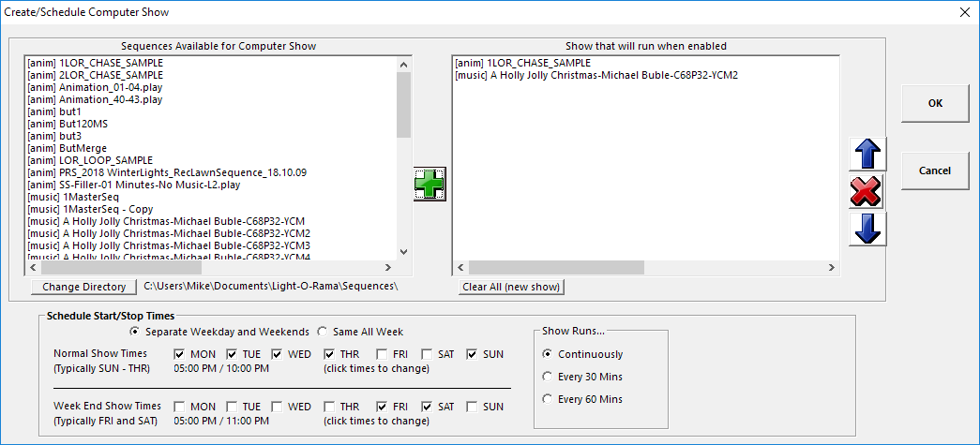Click the Cancel button
This screenshot has width=980, height=445.
click(934, 171)
